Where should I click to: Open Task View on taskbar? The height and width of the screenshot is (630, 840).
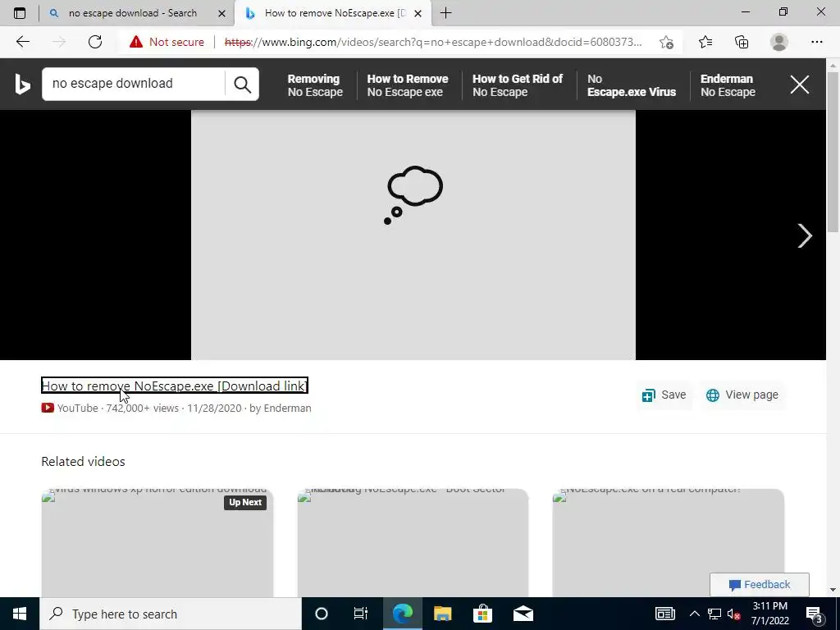[361, 614]
